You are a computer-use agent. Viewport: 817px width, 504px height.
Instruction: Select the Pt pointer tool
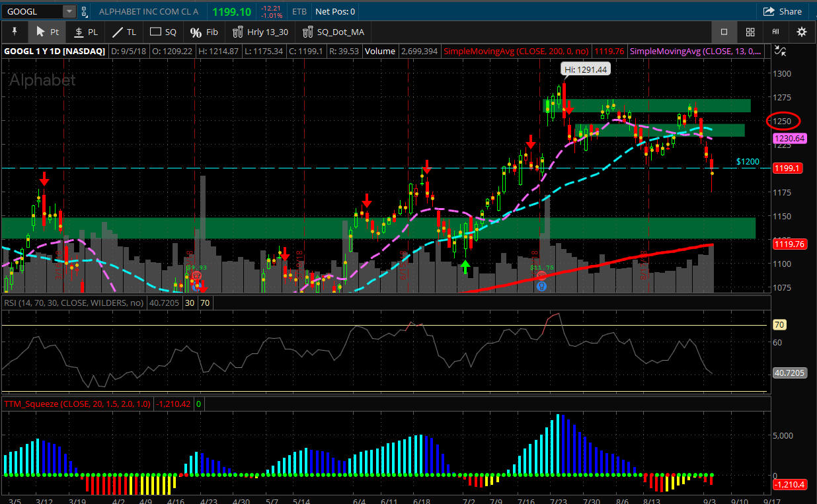coord(47,32)
